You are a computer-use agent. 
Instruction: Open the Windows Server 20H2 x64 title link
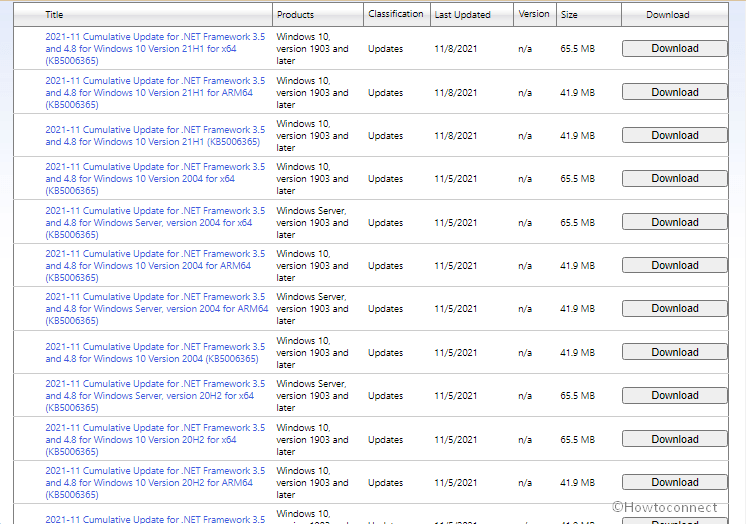(154, 396)
